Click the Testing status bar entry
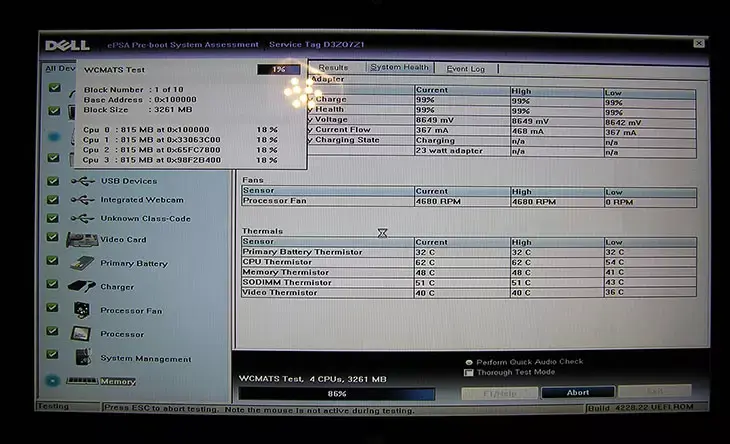The width and height of the screenshot is (730, 444). click(53, 406)
